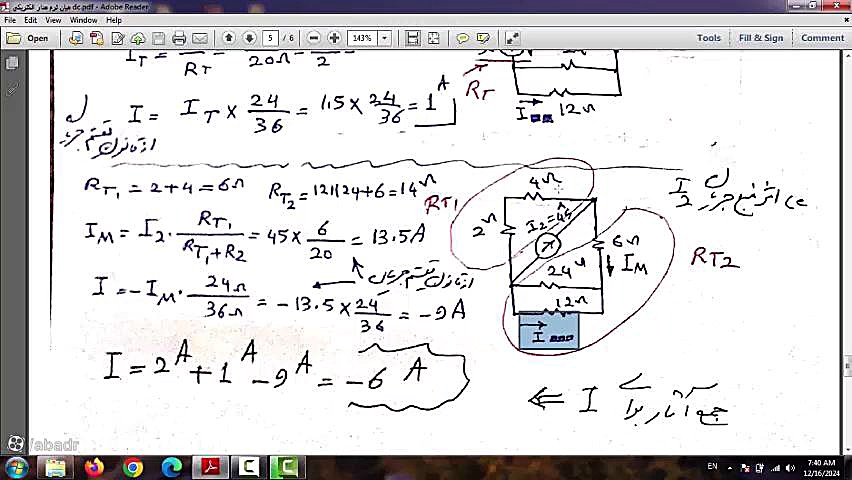Click the fit width scrolling mode icon

click(x=413, y=38)
